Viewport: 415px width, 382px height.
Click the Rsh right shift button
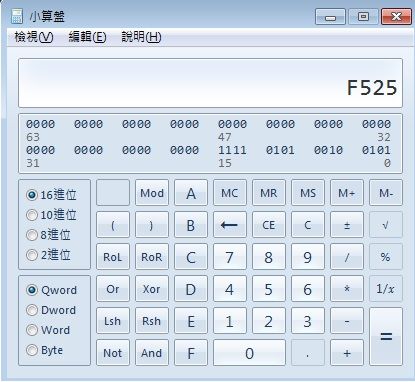point(152,321)
